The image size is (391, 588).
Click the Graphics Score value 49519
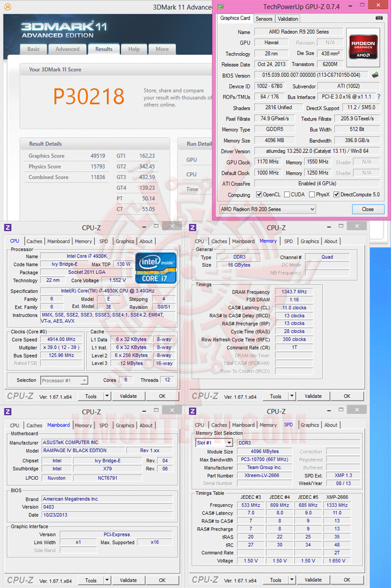click(x=98, y=155)
